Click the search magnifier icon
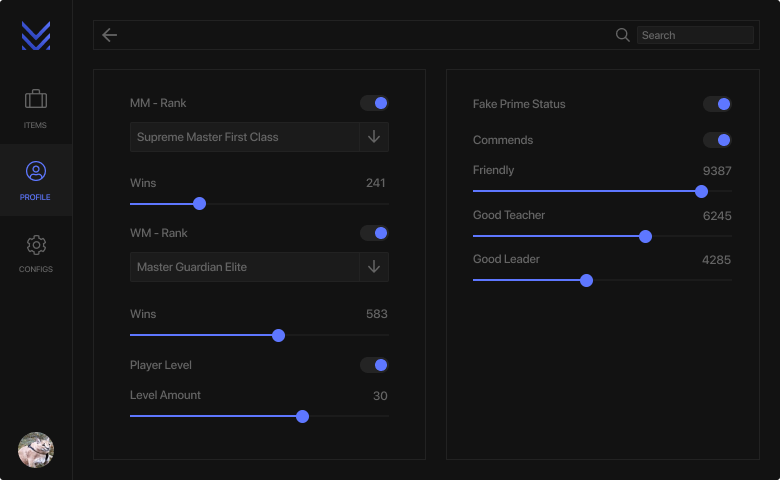The width and height of the screenshot is (780, 480). (622, 35)
